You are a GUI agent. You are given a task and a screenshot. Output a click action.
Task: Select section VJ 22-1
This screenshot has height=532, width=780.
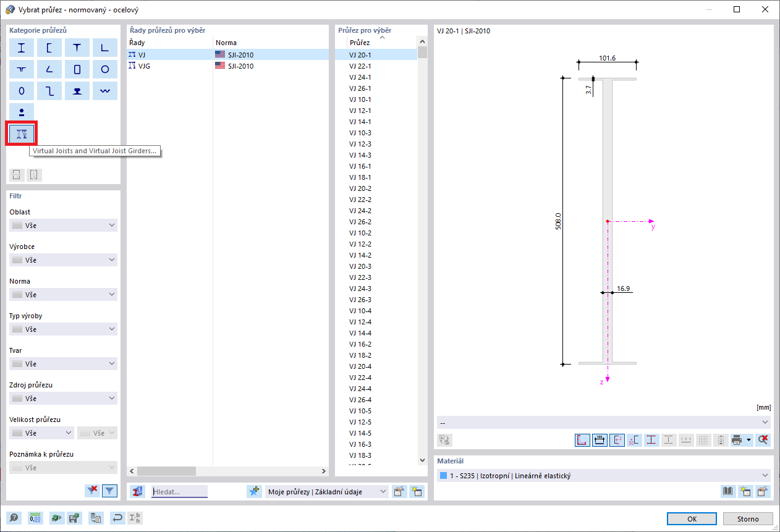tap(376, 66)
